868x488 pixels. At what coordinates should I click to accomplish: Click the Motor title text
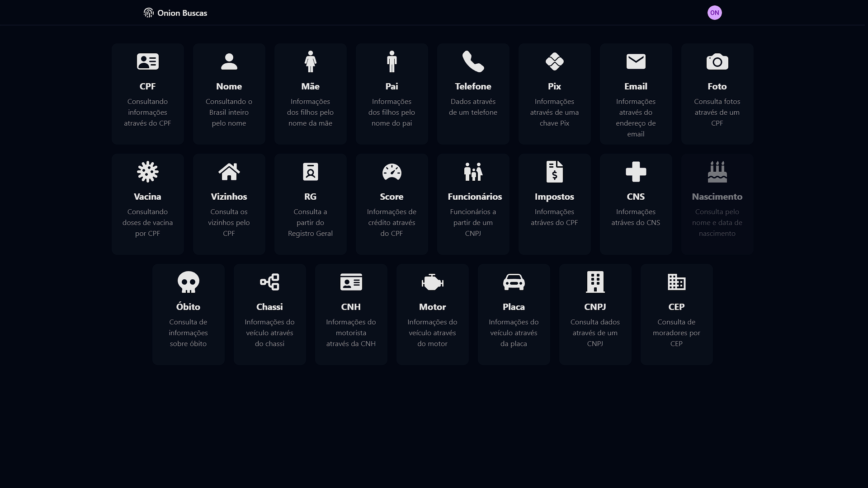coord(433,307)
